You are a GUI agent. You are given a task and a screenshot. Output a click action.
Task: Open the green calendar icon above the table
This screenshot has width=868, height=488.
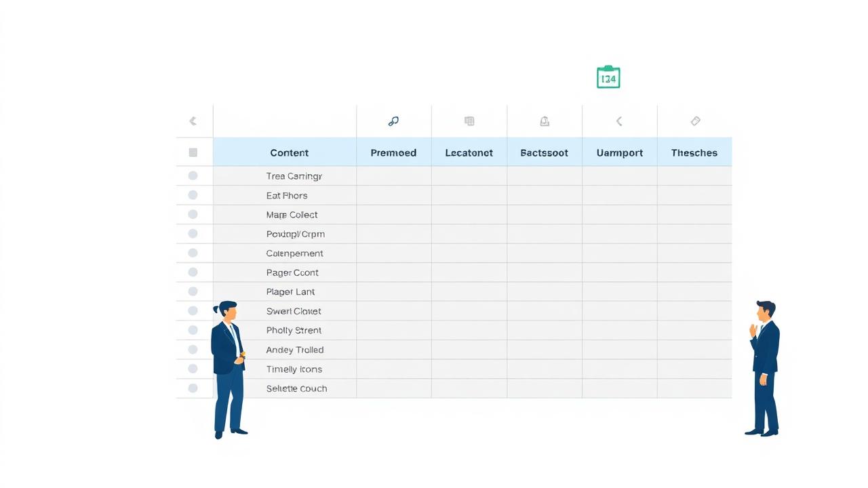[608, 77]
